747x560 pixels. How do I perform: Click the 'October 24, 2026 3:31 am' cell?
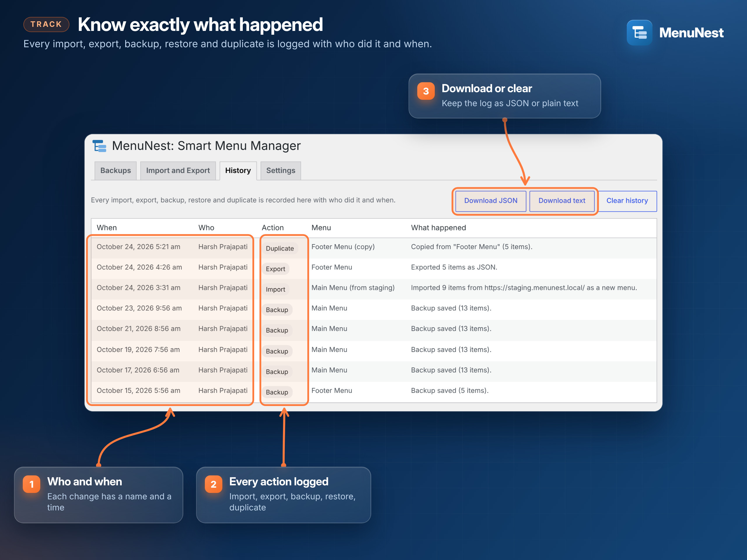click(139, 288)
